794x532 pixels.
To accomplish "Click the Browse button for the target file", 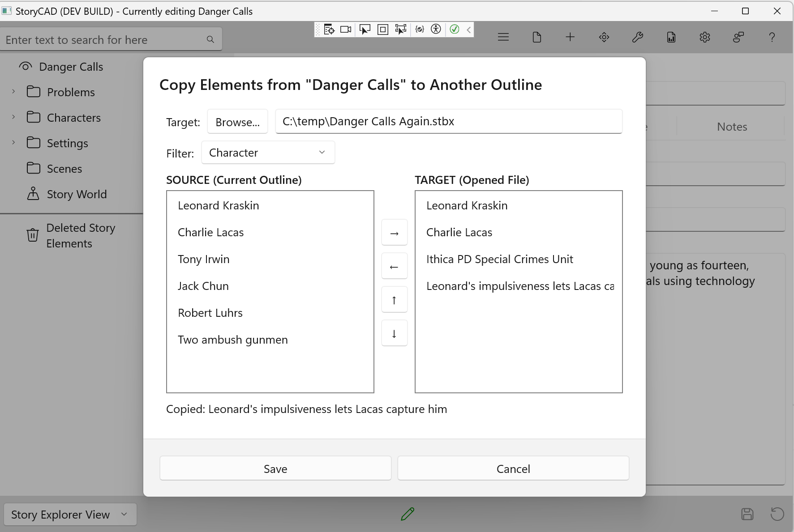I will coord(237,121).
